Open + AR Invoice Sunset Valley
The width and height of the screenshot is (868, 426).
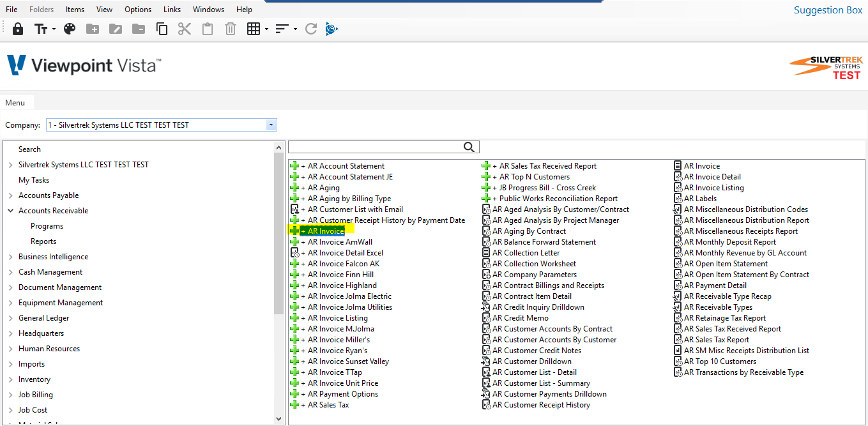coord(345,361)
